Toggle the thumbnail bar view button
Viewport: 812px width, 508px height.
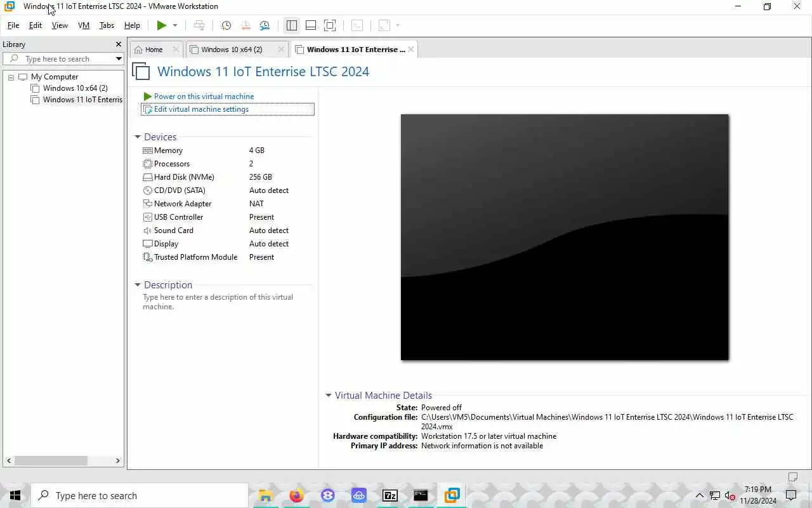tap(311, 25)
